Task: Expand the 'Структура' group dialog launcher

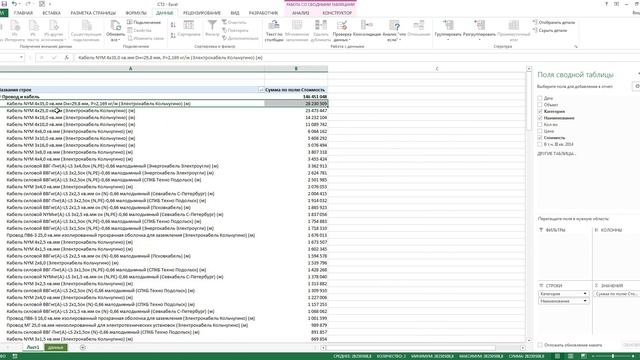Action: [576, 47]
